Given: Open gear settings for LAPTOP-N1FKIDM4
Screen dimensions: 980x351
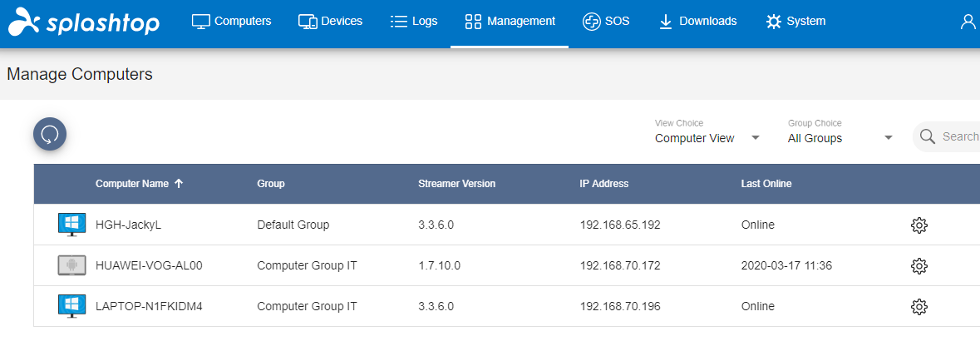Looking at the screenshot, I should 918,307.
